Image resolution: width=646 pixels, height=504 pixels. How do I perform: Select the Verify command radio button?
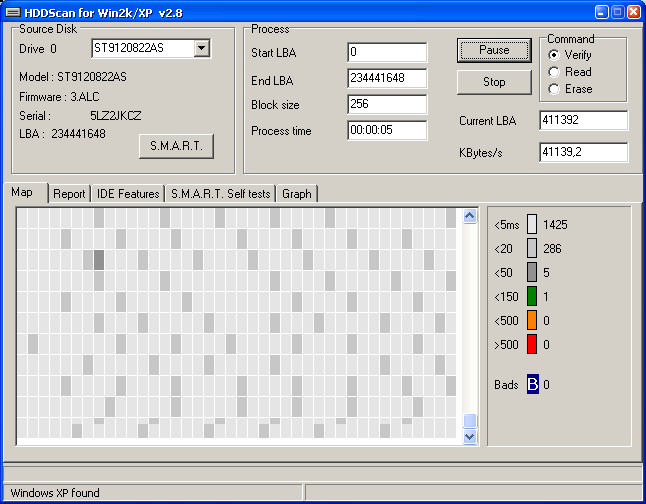[554, 55]
